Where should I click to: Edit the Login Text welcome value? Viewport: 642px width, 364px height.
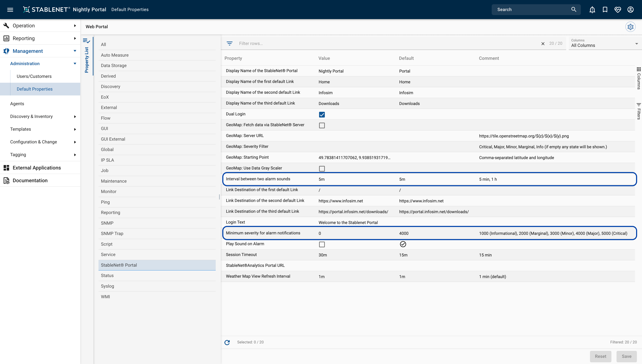point(348,223)
